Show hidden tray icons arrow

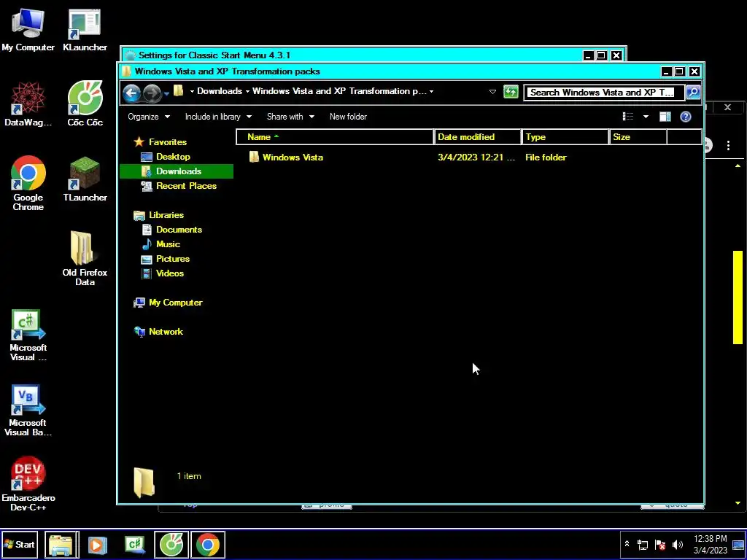pyautogui.click(x=627, y=544)
